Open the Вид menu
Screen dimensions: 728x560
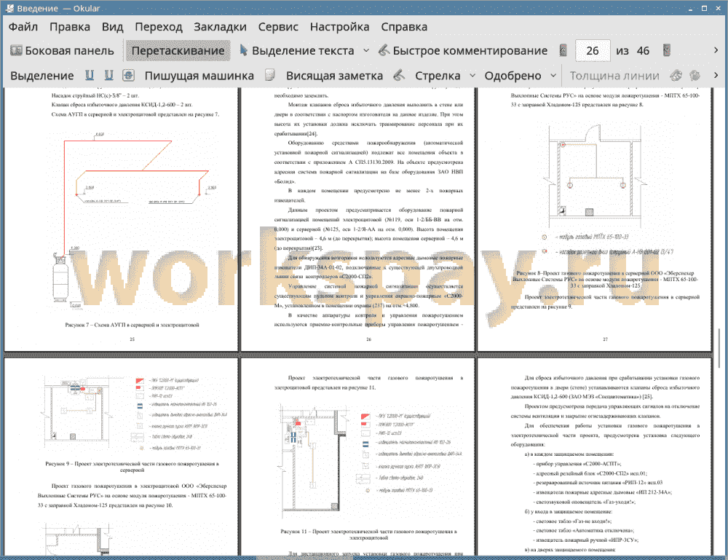tap(112, 27)
